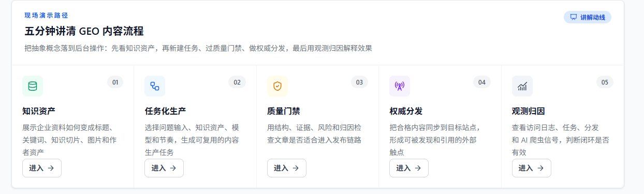
Task: Click the purple broadcast tower icon for 权威分发
Action: (x=400, y=86)
